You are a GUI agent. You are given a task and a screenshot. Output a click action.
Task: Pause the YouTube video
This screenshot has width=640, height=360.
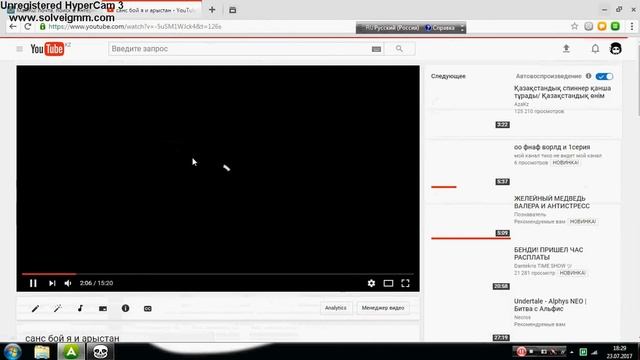(x=33, y=283)
